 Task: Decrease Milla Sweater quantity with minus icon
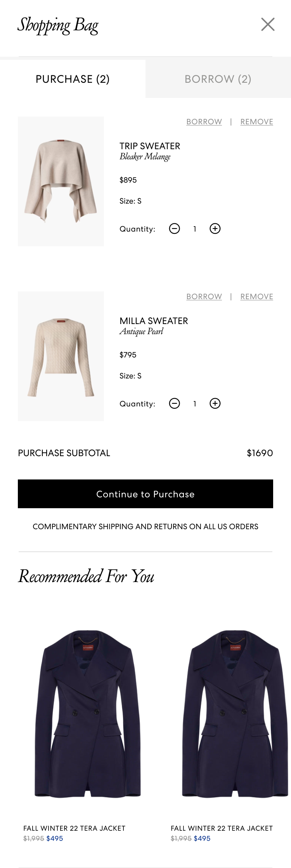175,404
